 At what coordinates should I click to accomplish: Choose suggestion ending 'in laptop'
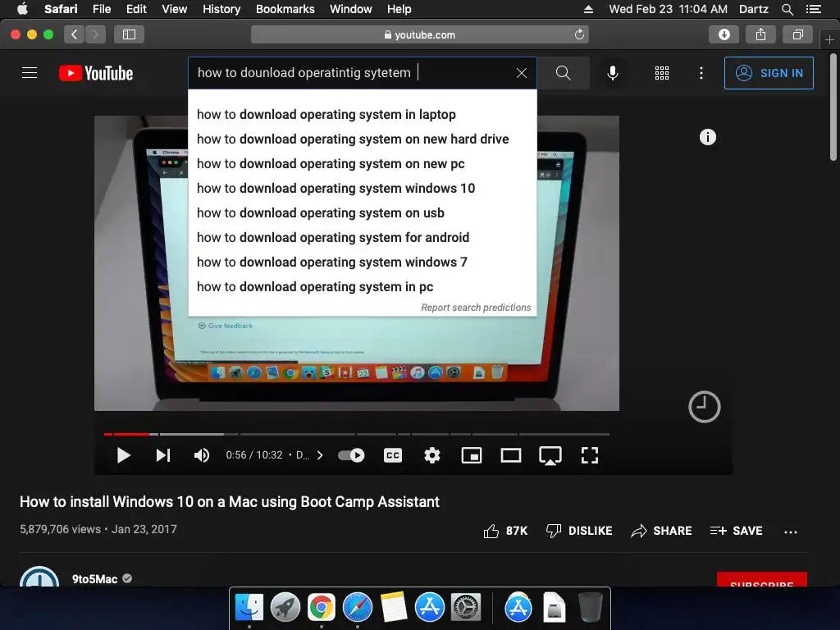pyautogui.click(x=362, y=115)
